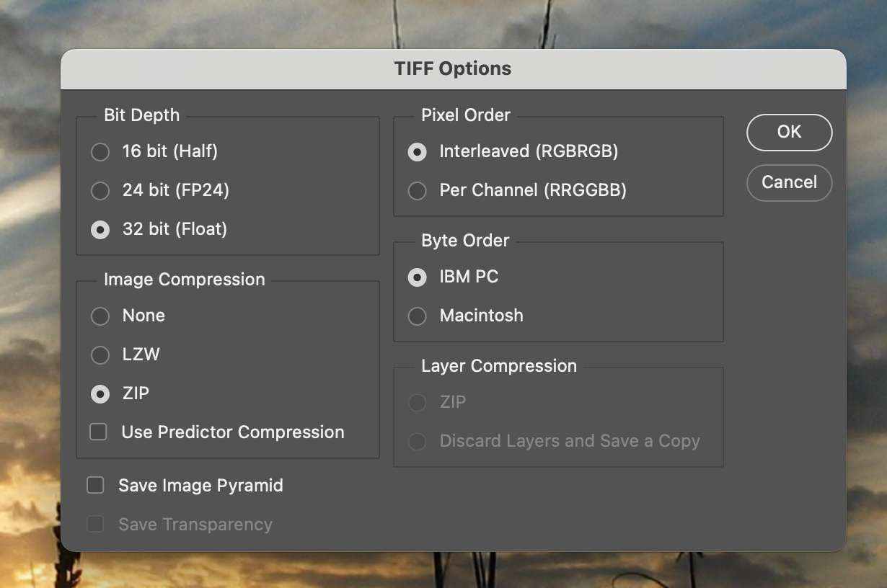
Task: Choose Per Channel (RRGGBB) pixel order
Action: coord(417,191)
